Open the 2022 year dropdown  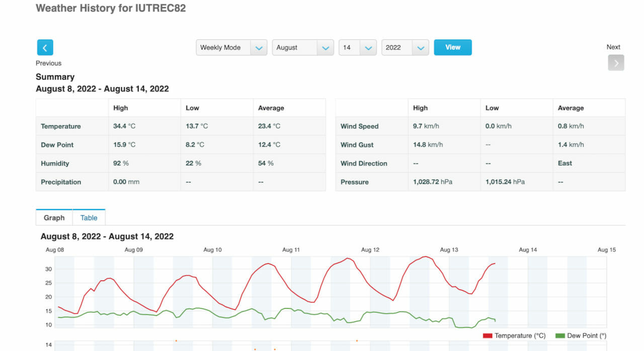tap(406, 47)
